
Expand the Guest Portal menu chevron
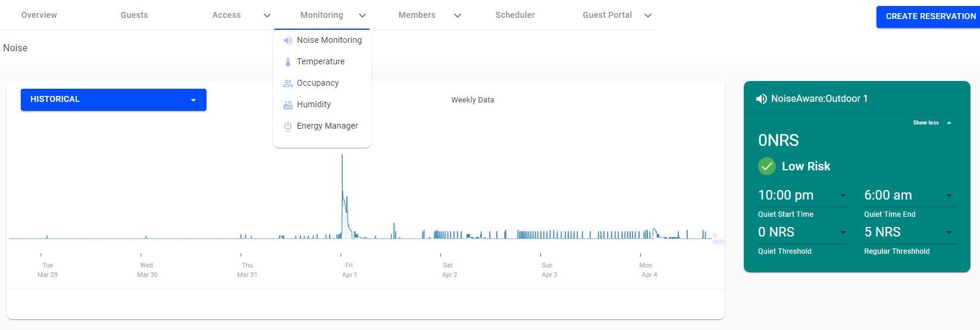[648, 15]
